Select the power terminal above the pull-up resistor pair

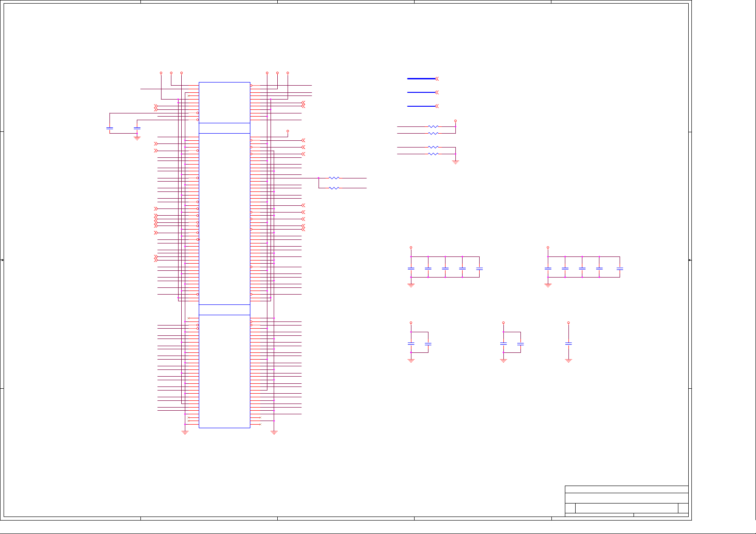point(455,121)
